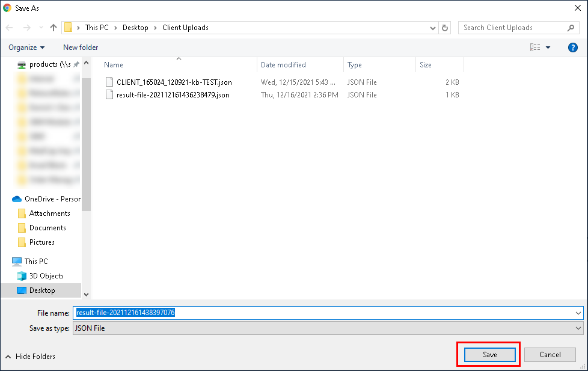The image size is (588, 371).
Task: Click New folder in the toolbar
Action: coord(81,48)
